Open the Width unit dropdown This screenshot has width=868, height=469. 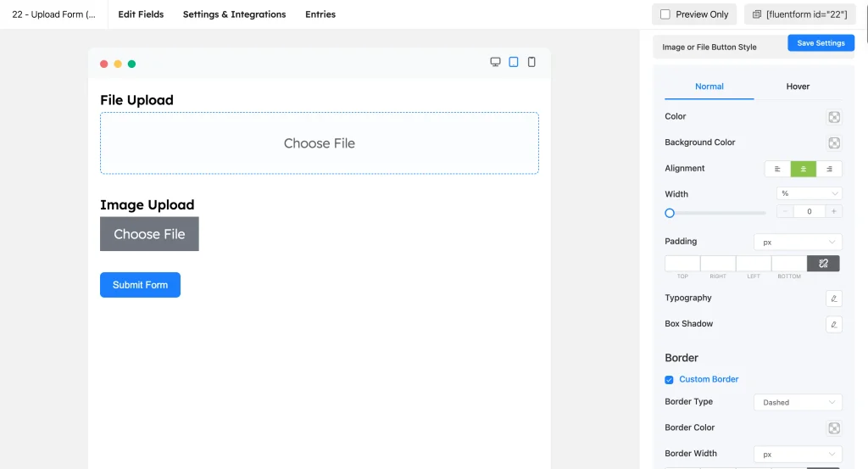click(810, 193)
